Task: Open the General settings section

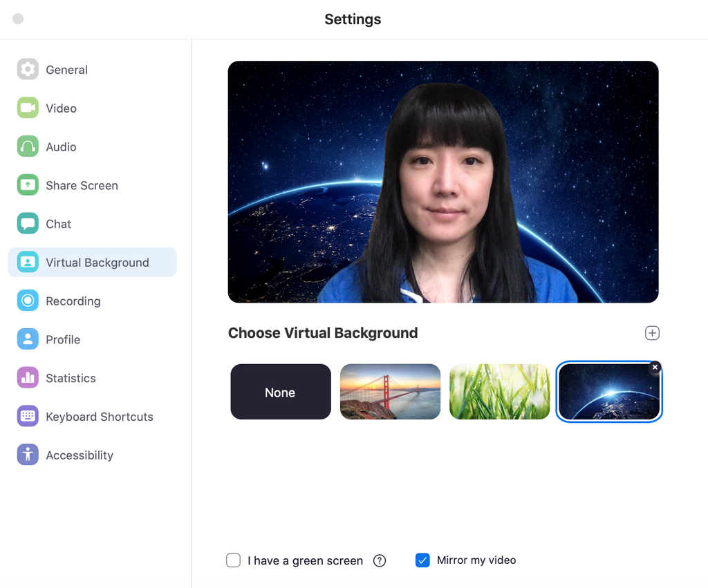Action: (x=66, y=69)
